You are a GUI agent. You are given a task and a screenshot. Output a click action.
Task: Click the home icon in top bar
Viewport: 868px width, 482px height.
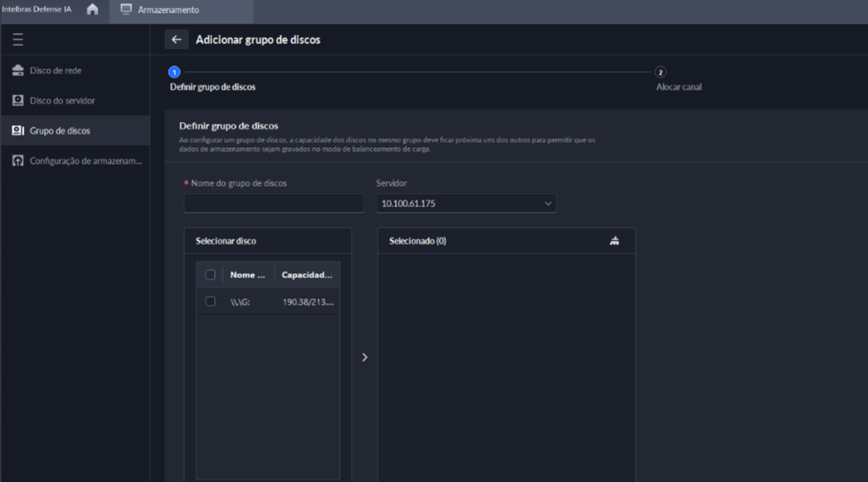[x=92, y=9]
